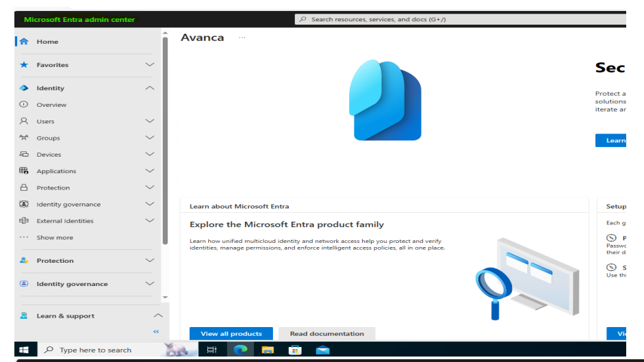
Task: Expand the bottom Protection section chevron
Action: 149,261
